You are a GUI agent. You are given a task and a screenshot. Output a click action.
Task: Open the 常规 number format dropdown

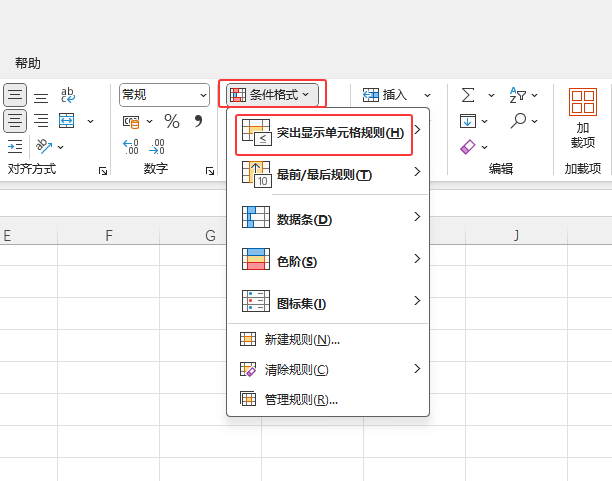coord(164,95)
